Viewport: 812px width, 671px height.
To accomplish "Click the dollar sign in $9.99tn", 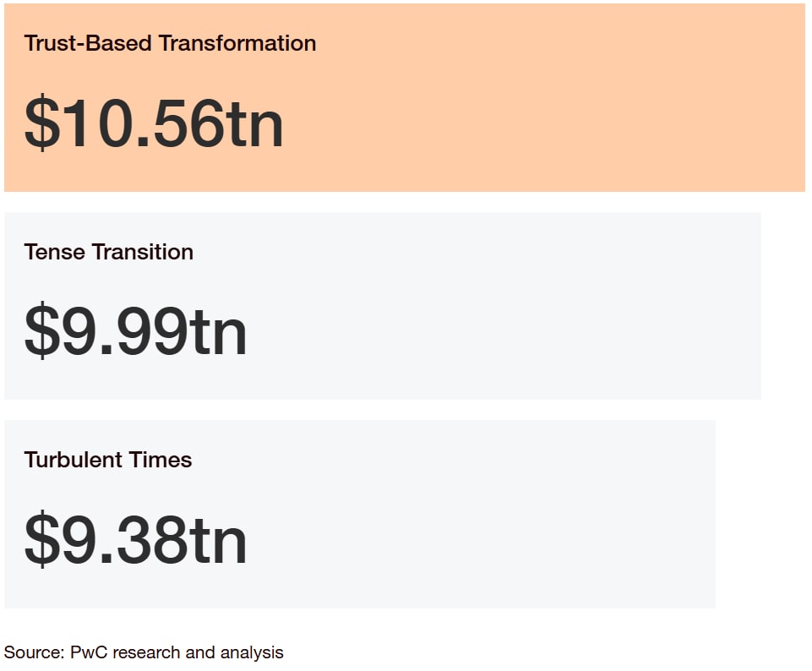I will pyautogui.click(x=41, y=330).
